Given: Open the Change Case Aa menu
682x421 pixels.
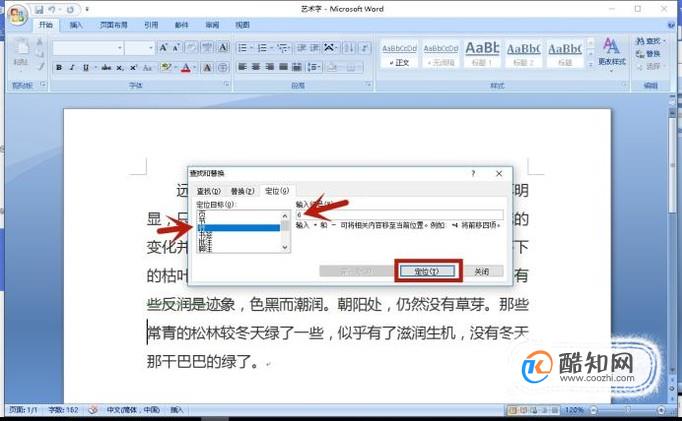Looking at the screenshot, I should (x=147, y=67).
